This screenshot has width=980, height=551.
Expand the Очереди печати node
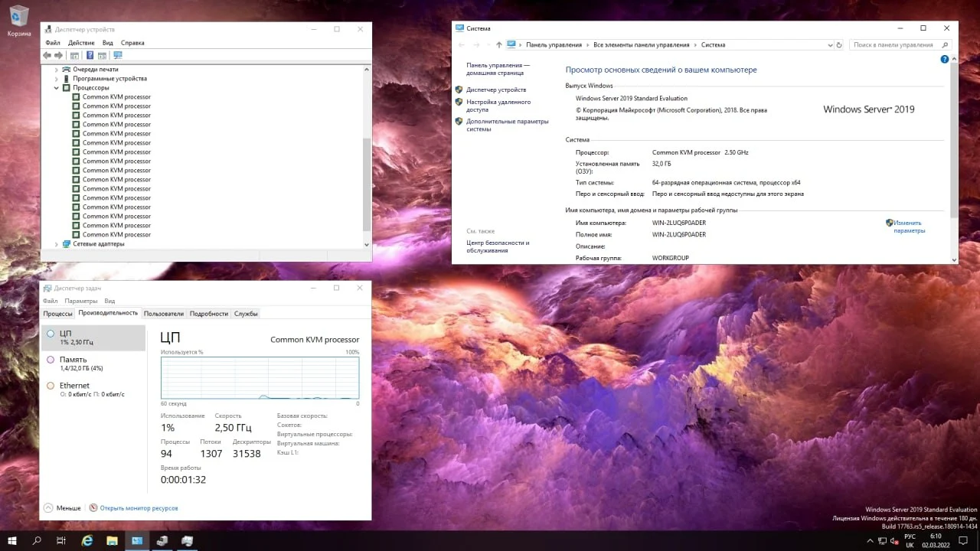(57, 69)
